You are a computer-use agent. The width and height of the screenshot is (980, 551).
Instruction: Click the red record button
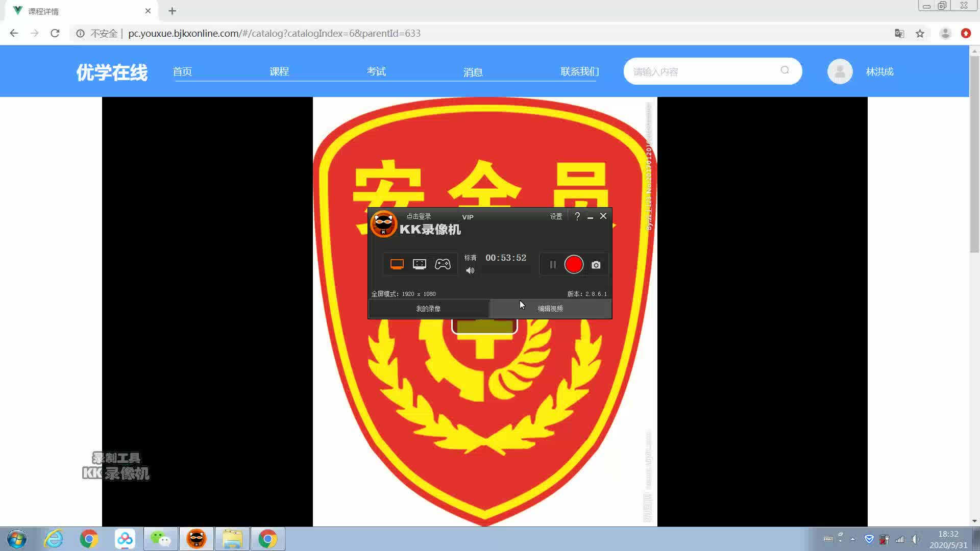(574, 264)
